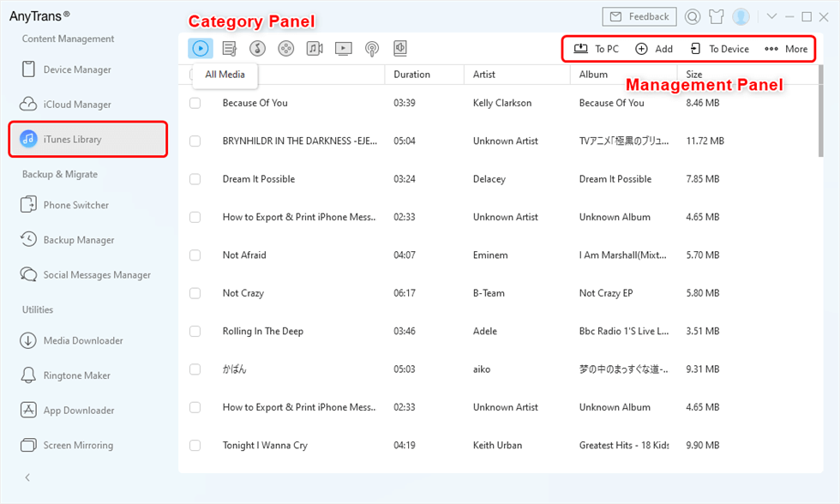This screenshot has height=504, width=840.
Task: Open the More options menu
Action: pos(786,49)
